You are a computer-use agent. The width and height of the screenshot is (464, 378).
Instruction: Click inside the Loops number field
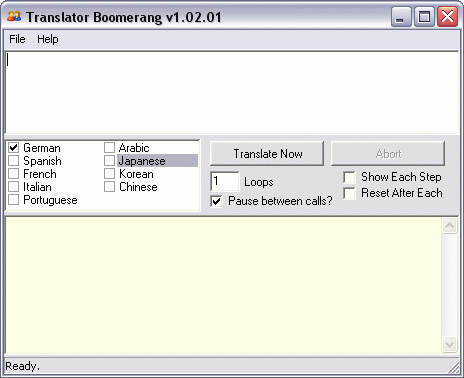click(x=225, y=181)
